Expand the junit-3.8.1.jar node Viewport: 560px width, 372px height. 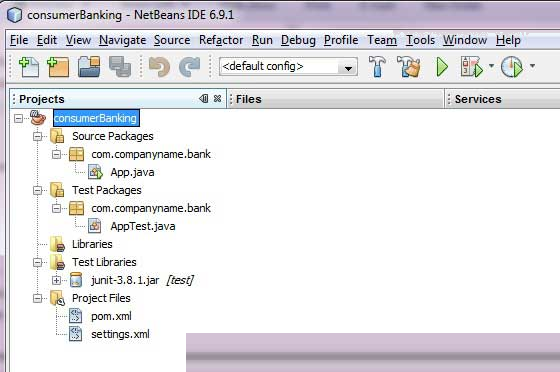click(56, 280)
